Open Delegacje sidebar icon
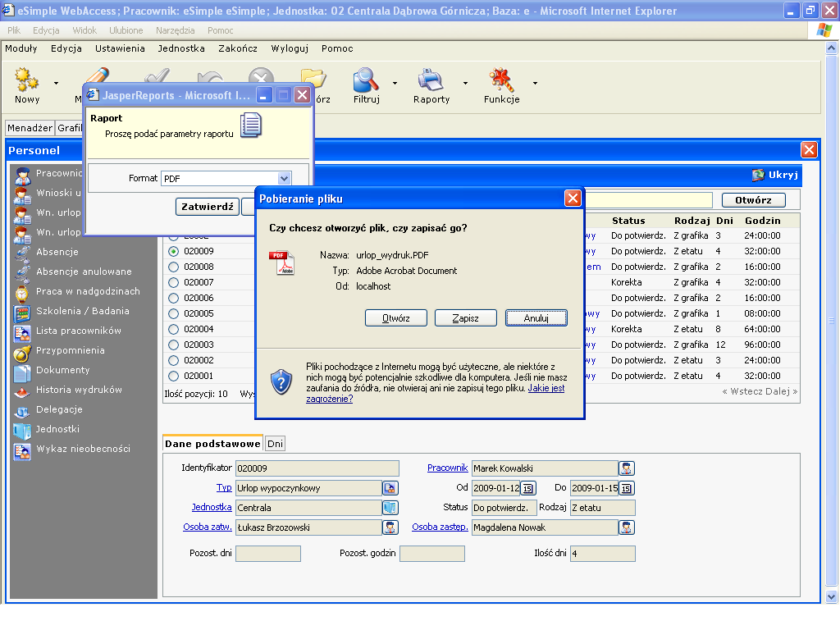Screen dimensions: 840x630 pos(22,411)
